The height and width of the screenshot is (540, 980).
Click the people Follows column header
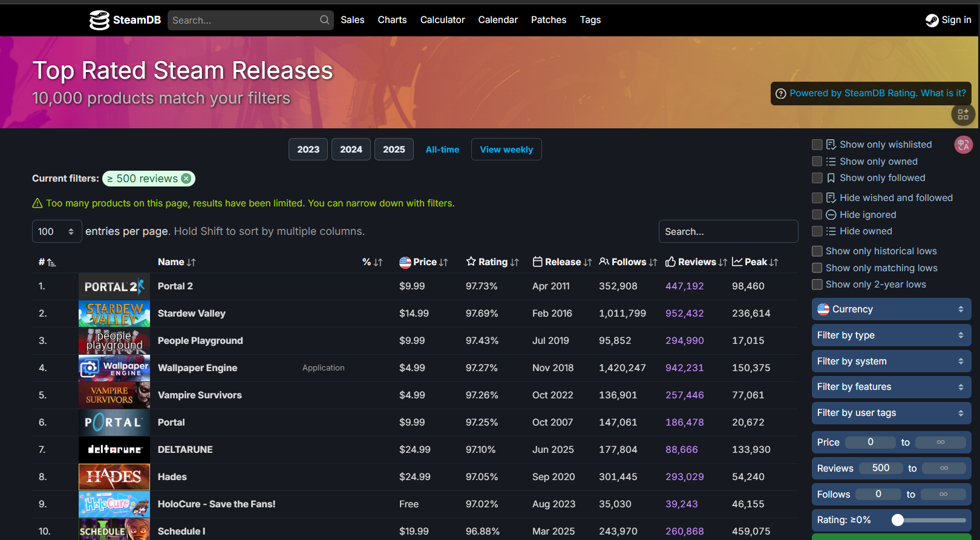point(628,262)
